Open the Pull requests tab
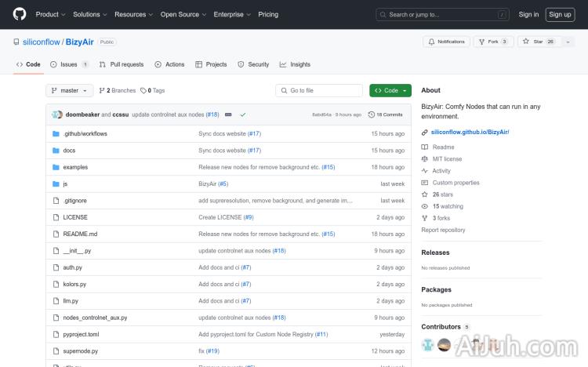 click(x=122, y=64)
